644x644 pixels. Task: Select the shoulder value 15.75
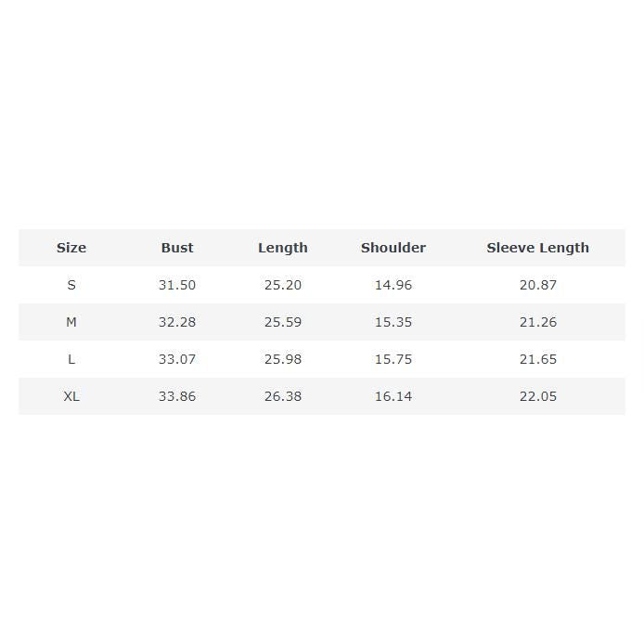pyautogui.click(x=393, y=359)
